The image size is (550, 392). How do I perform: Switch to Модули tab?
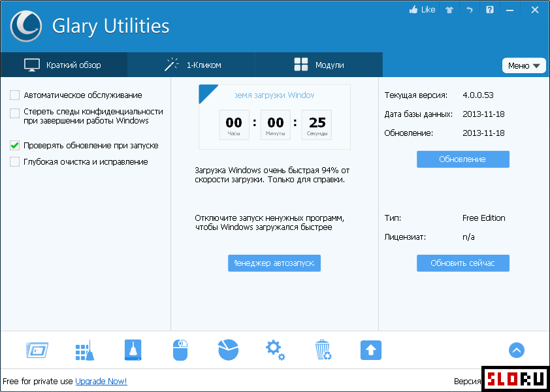coord(319,65)
